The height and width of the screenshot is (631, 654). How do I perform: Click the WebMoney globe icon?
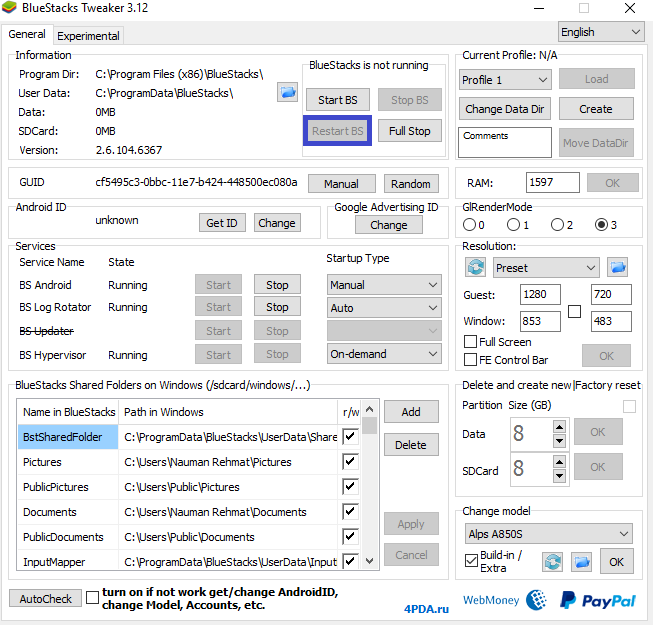536,600
